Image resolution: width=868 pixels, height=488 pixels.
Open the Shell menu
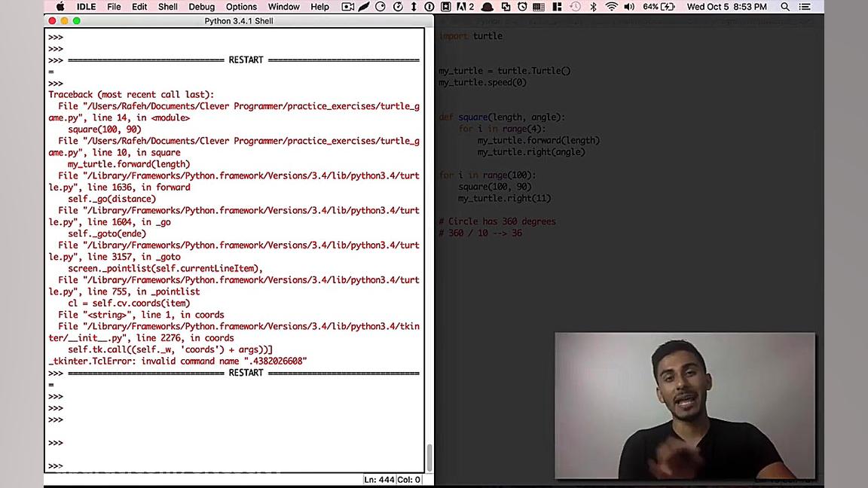point(167,7)
